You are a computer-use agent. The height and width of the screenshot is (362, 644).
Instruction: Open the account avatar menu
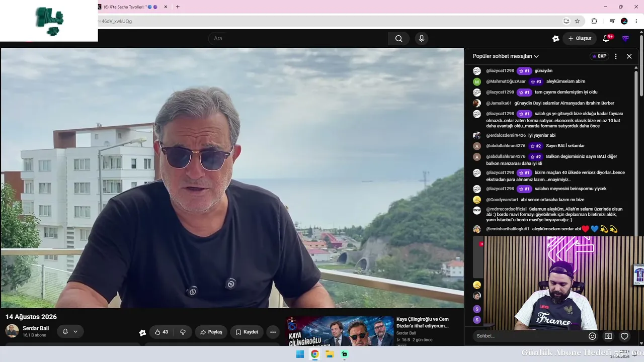(626, 39)
